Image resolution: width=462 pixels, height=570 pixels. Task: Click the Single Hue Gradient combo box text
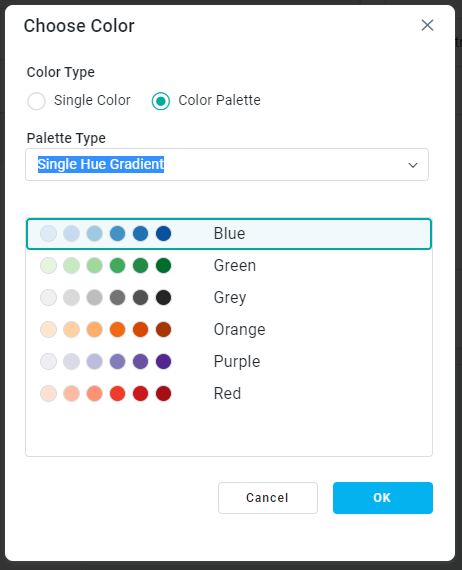click(101, 164)
